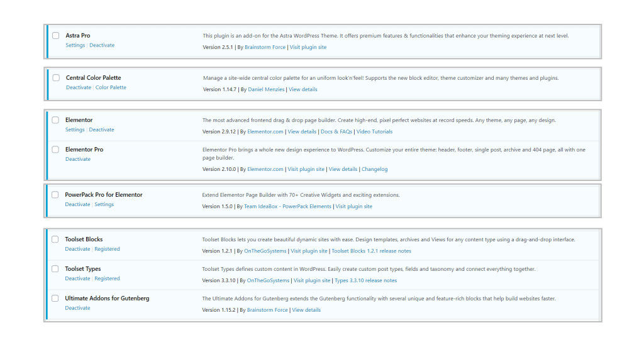Select the Central Color Palette title
Viewport: 644px width, 362px height.
click(93, 77)
